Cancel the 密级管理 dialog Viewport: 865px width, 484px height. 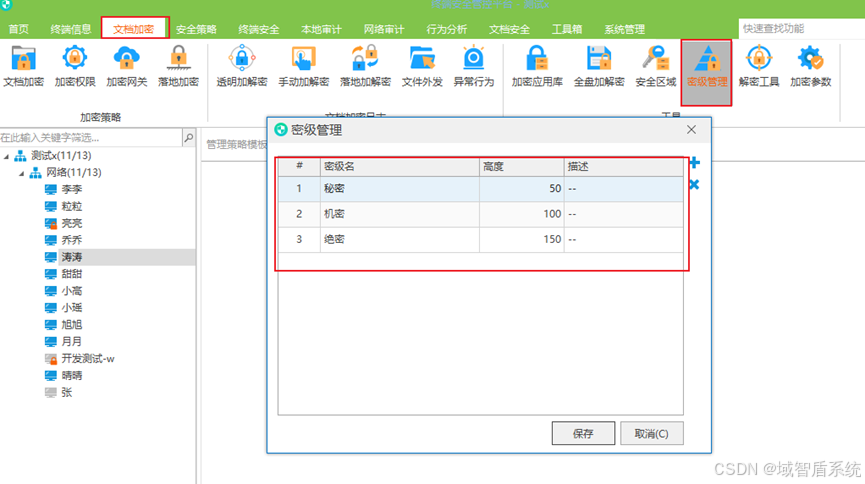tap(652, 433)
